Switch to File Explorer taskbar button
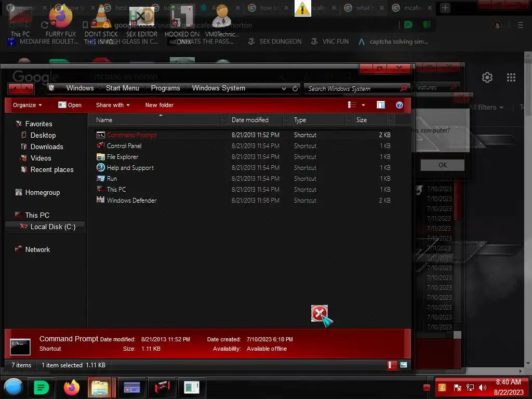The width and height of the screenshot is (532, 399). pyautogui.click(x=99, y=388)
